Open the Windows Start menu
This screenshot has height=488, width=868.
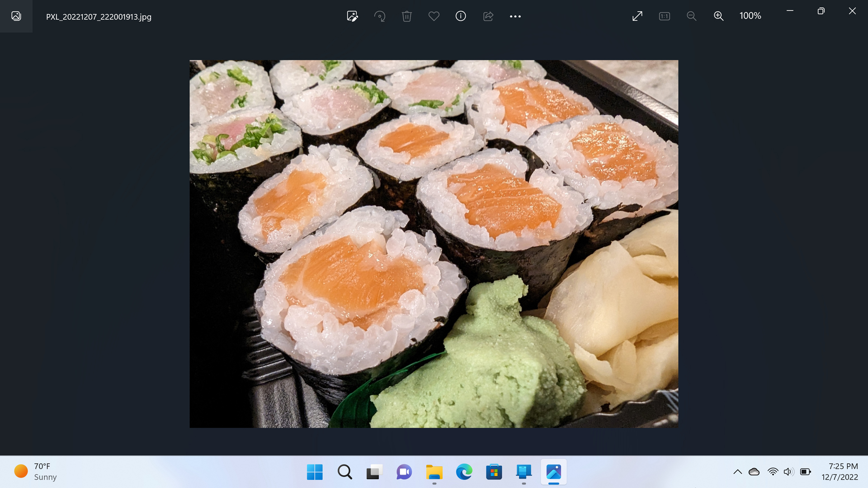click(315, 472)
